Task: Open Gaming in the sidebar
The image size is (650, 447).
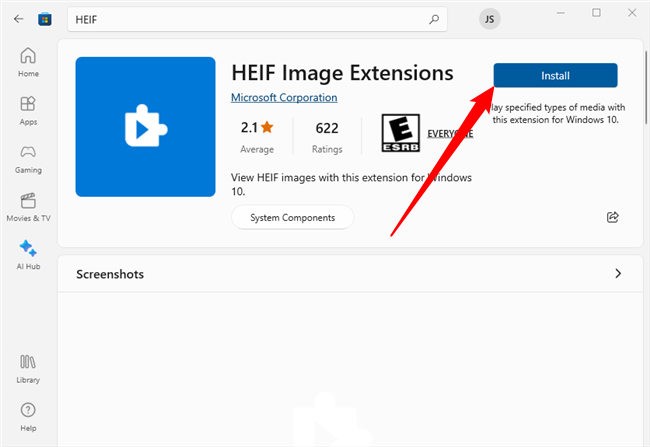Action: [28, 159]
